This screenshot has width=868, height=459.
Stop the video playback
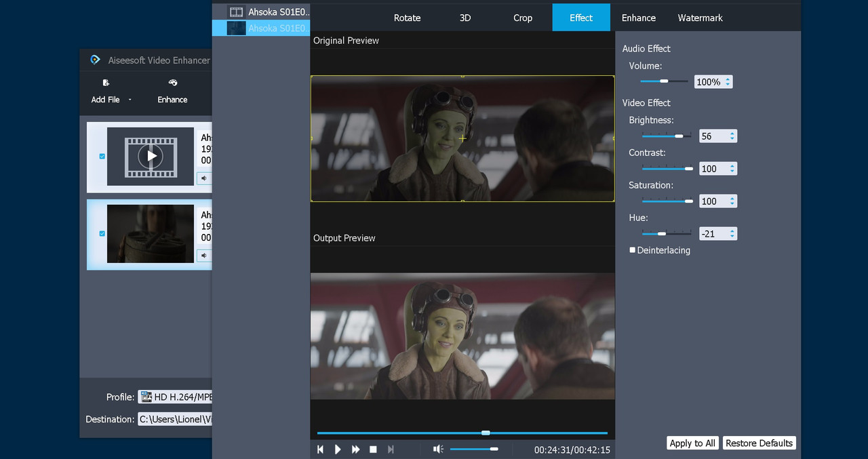click(x=373, y=450)
